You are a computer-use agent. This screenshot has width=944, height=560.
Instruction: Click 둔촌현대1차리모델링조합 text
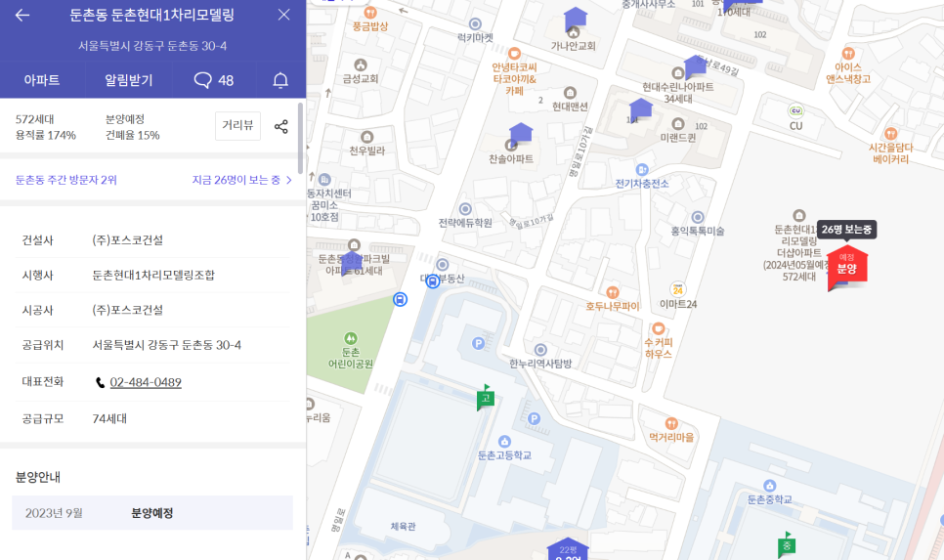153,276
